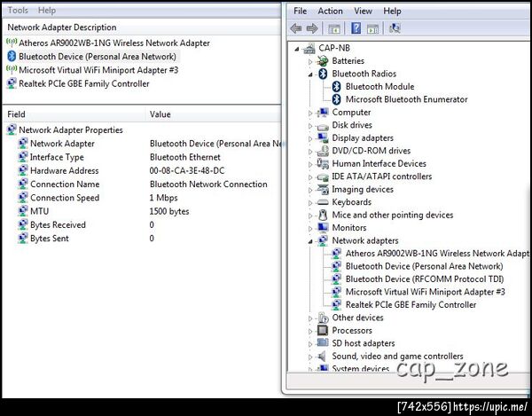532x416 pixels.
Task: Expand the Monitors node
Action: [310, 229]
